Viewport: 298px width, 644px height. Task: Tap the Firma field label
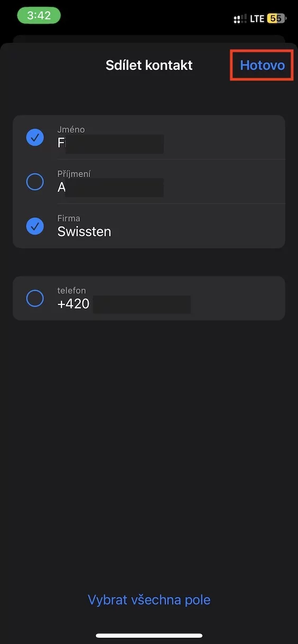69,218
